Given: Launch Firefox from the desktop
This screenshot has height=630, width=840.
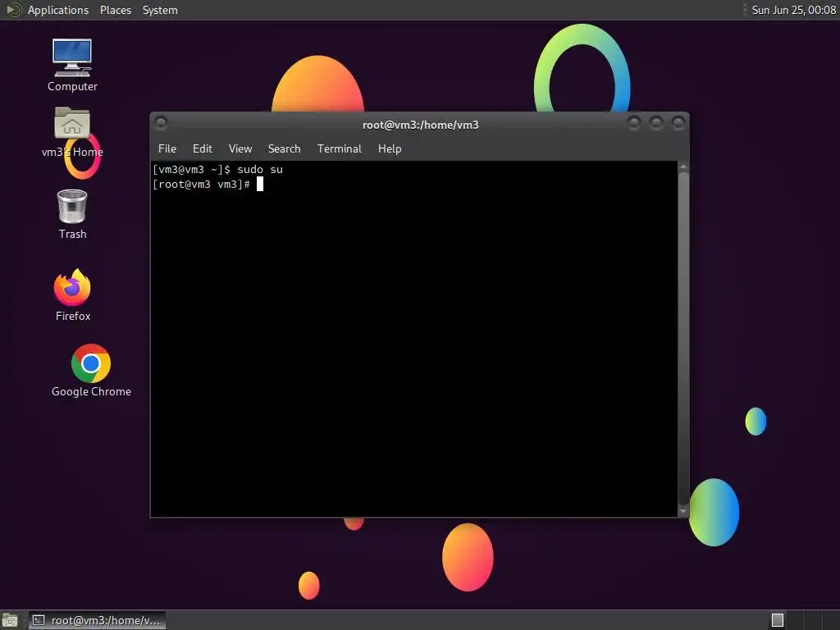Looking at the screenshot, I should coord(72,295).
